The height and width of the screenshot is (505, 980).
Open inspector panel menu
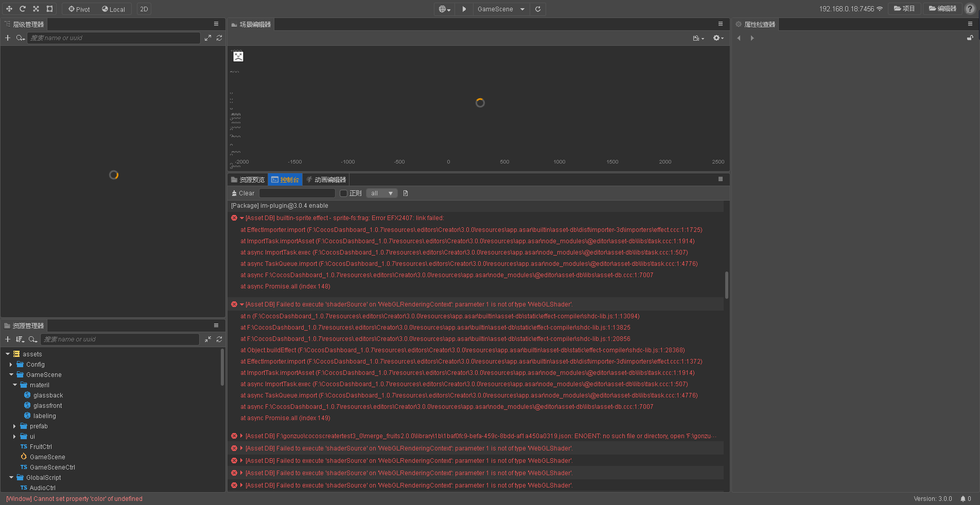pyautogui.click(x=970, y=24)
